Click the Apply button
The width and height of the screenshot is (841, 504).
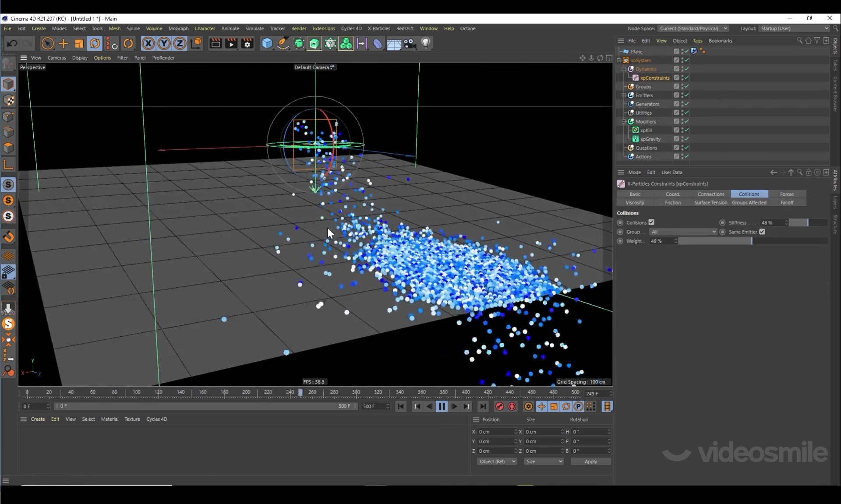(590, 462)
